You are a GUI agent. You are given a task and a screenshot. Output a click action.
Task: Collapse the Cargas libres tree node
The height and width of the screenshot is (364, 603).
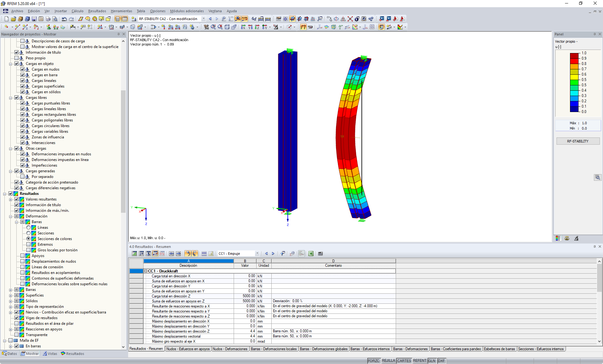click(10, 98)
